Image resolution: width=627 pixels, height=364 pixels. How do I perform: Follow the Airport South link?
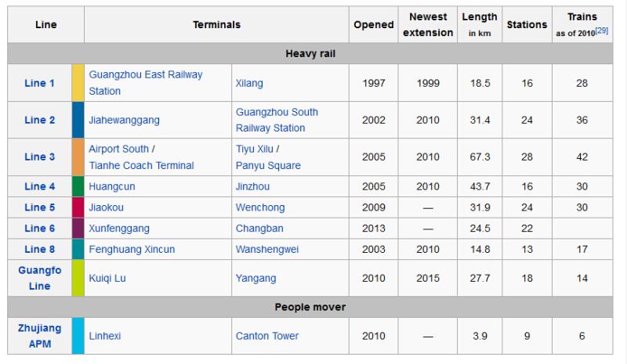[119, 149]
